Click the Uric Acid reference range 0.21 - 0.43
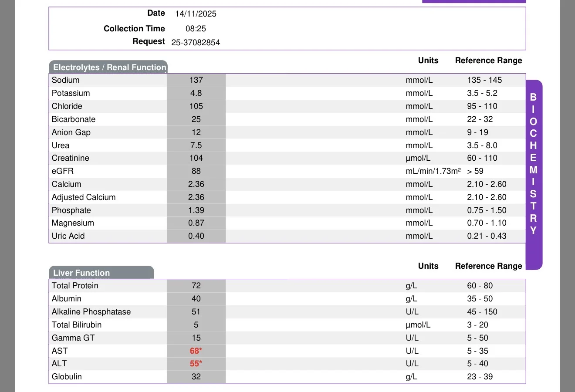This screenshot has height=392, width=575. (x=487, y=236)
